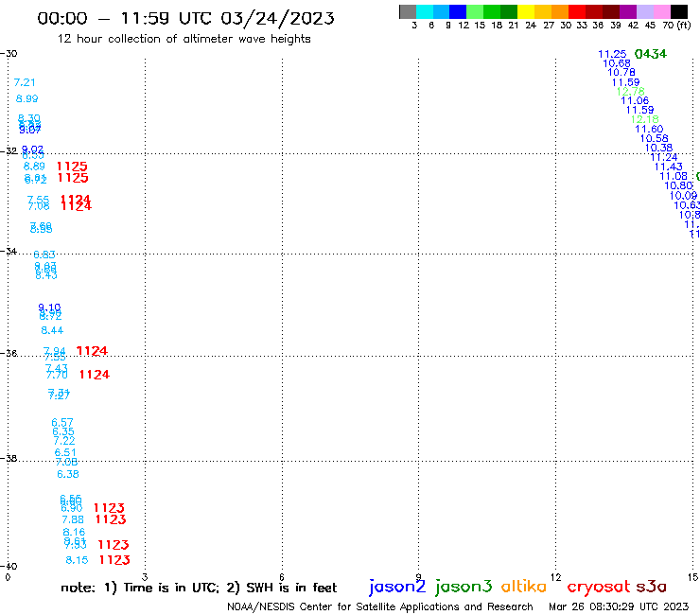Click the wave height value '6.51'
The width and height of the screenshot is (700, 615).
[65, 453]
